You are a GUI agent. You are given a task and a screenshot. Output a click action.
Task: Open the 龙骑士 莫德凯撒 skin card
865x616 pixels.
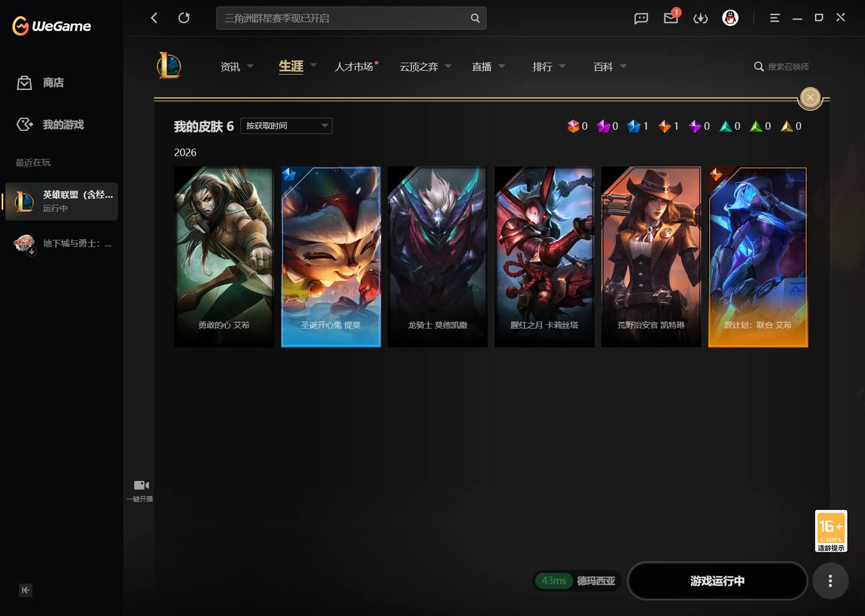[437, 257]
